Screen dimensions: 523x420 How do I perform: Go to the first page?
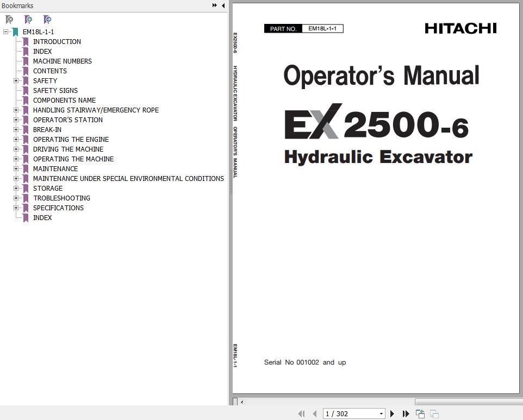[301, 413]
